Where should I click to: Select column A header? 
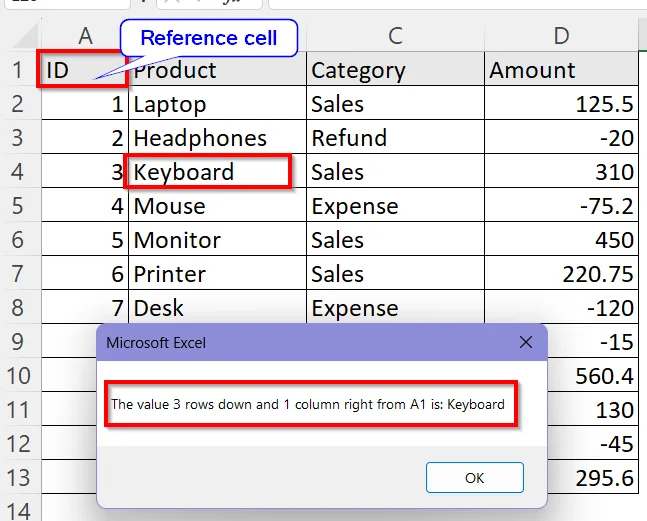[85, 36]
